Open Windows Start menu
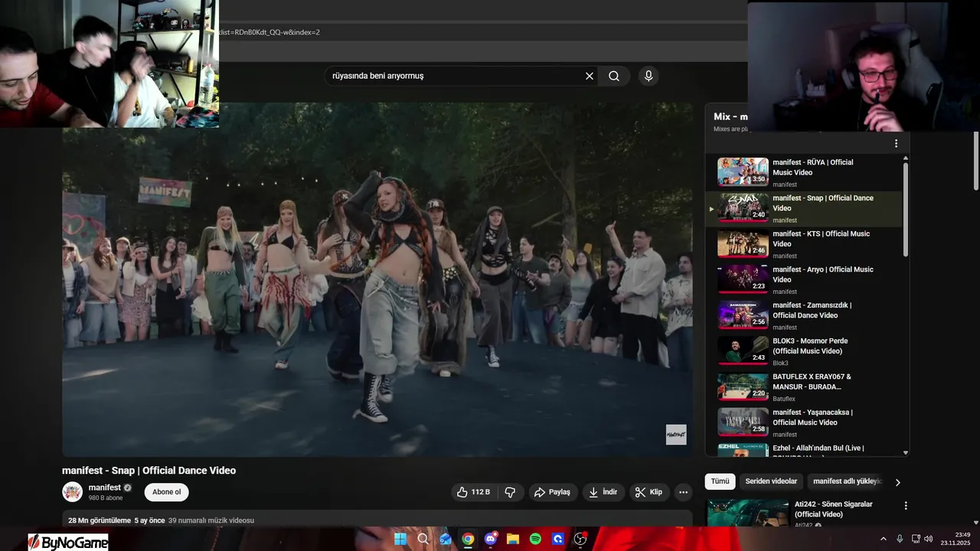Image resolution: width=980 pixels, height=551 pixels. [x=400, y=539]
